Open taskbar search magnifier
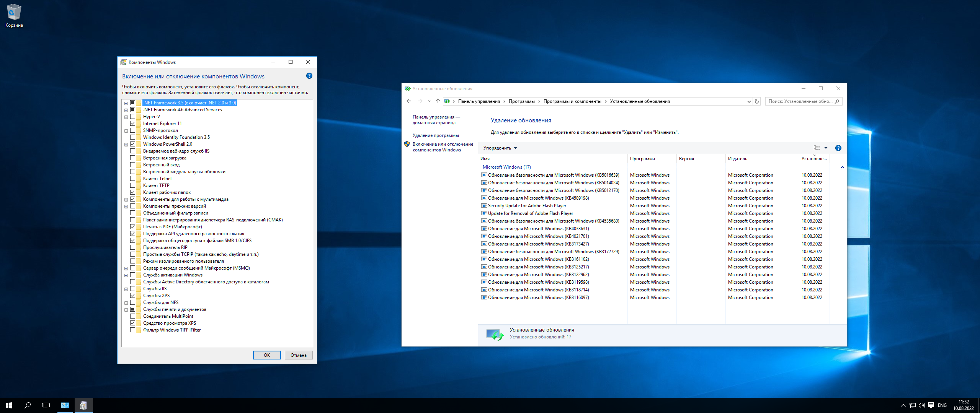Viewport: 980px width, 413px height. click(x=28, y=405)
